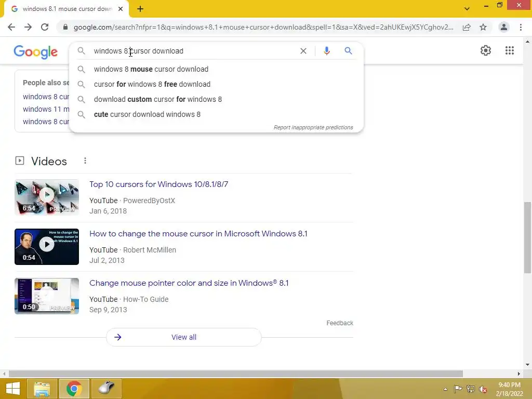Click the 'Jan 6, 2018' date text
532x399 pixels.
(x=108, y=211)
